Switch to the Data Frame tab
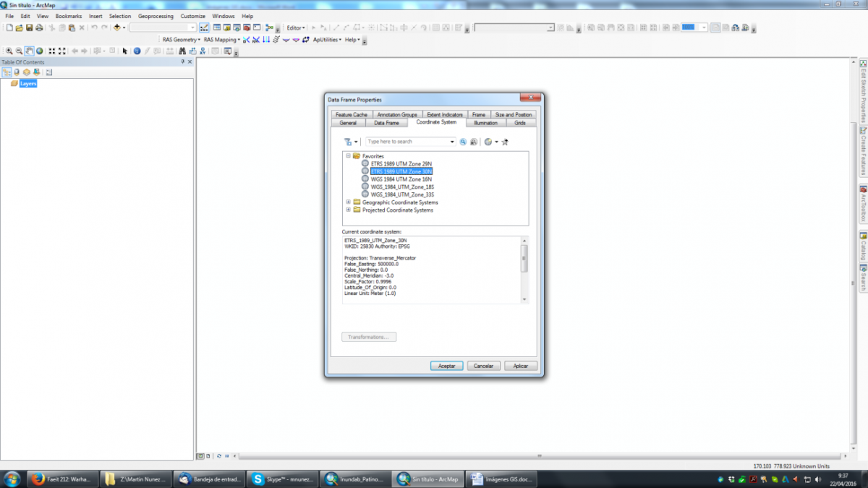Image resolution: width=868 pixels, height=488 pixels. pyautogui.click(x=386, y=123)
